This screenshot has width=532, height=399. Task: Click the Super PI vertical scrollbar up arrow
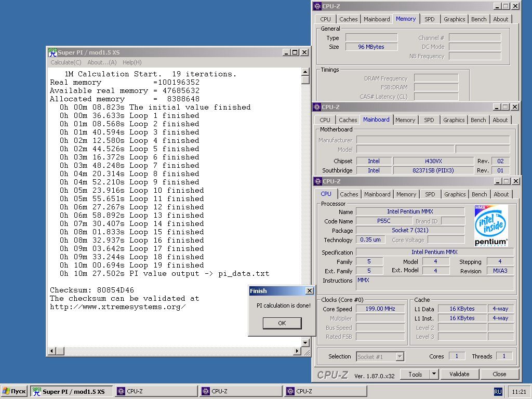(x=305, y=72)
